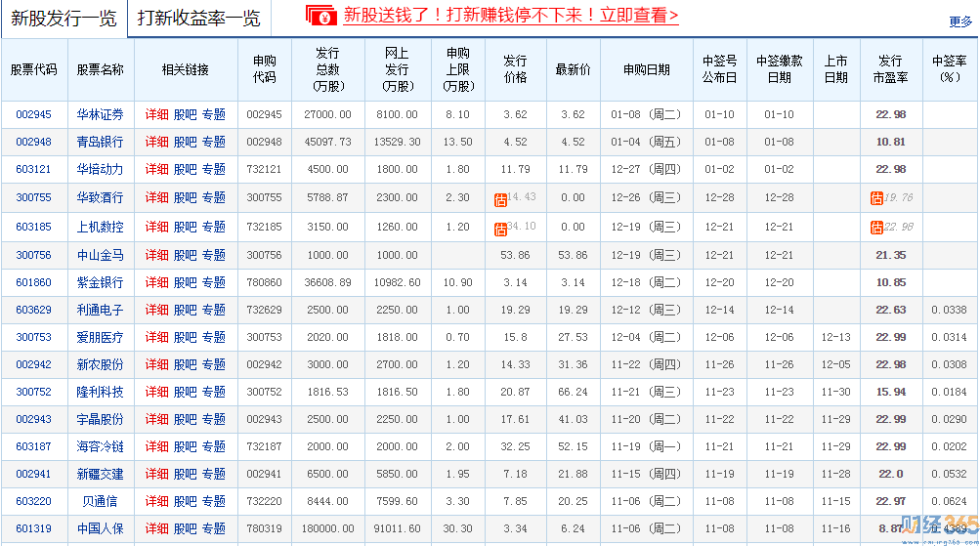This screenshot has height=546, width=980.
Task: Open stock name 海容冷链
Action: [x=100, y=446]
